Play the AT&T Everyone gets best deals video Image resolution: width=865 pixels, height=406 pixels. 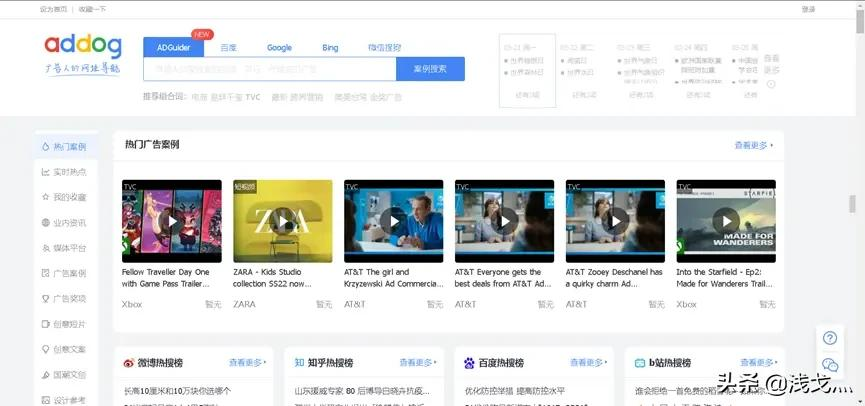tap(504, 221)
